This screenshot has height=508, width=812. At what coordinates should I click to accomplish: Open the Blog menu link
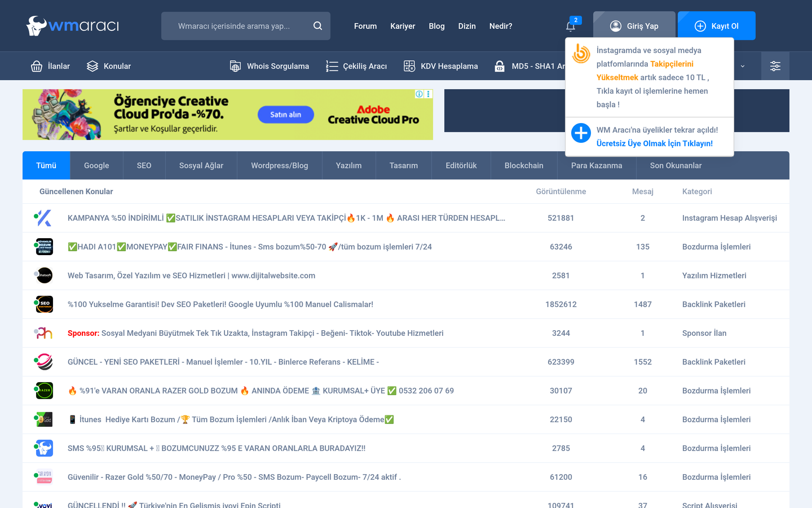pos(436,26)
